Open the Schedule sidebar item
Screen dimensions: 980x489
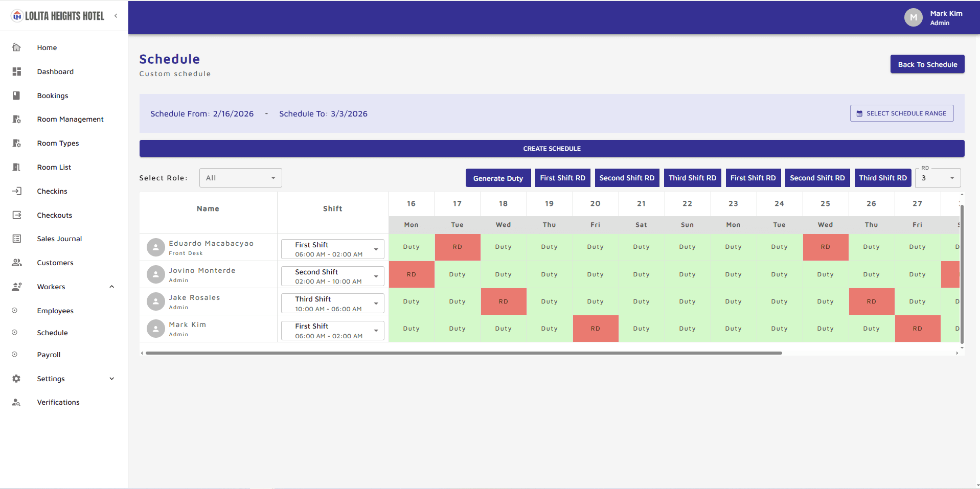click(52, 333)
